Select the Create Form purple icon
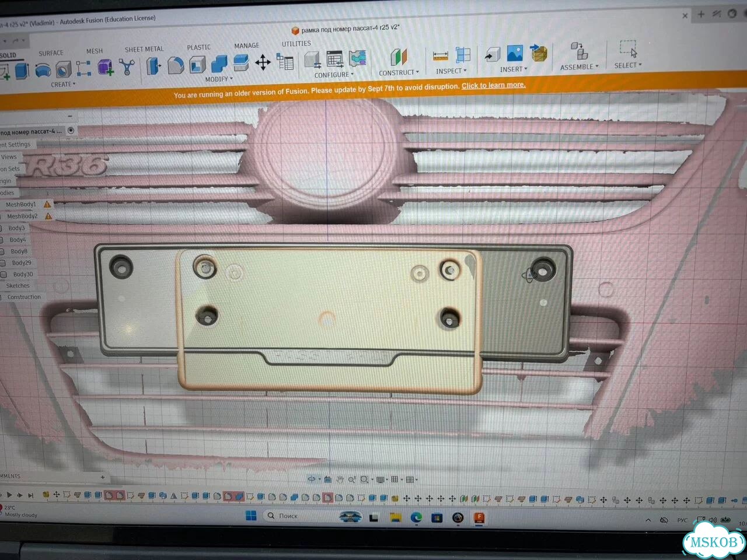Viewport: 747px width, 560px height. [106, 68]
